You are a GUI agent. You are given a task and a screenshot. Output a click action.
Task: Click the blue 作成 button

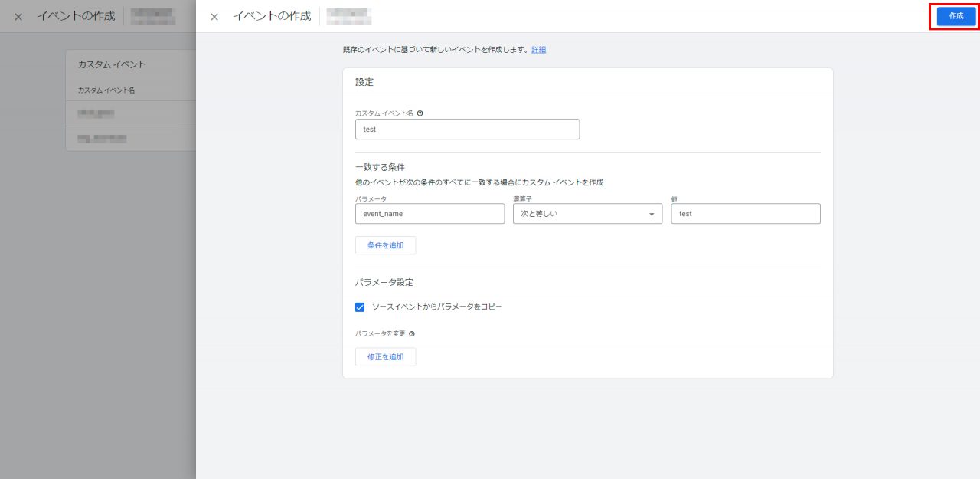pyautogui.click(x=956, y=16)
